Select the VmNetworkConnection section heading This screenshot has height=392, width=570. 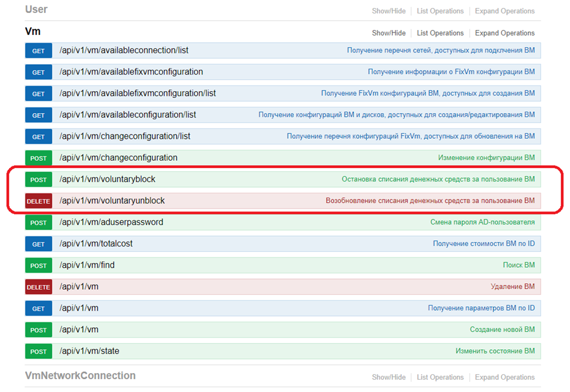point(80,375)
